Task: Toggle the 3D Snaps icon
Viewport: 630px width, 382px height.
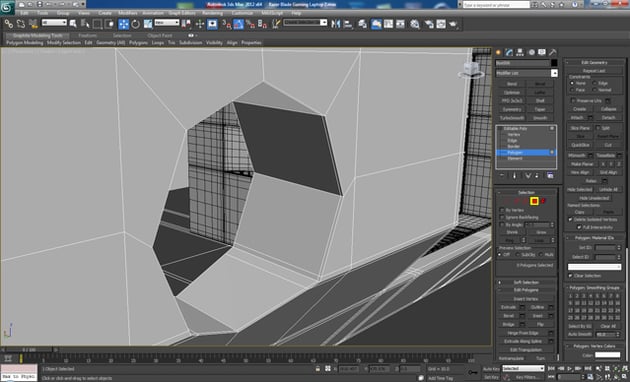Action: click(227, 24)
